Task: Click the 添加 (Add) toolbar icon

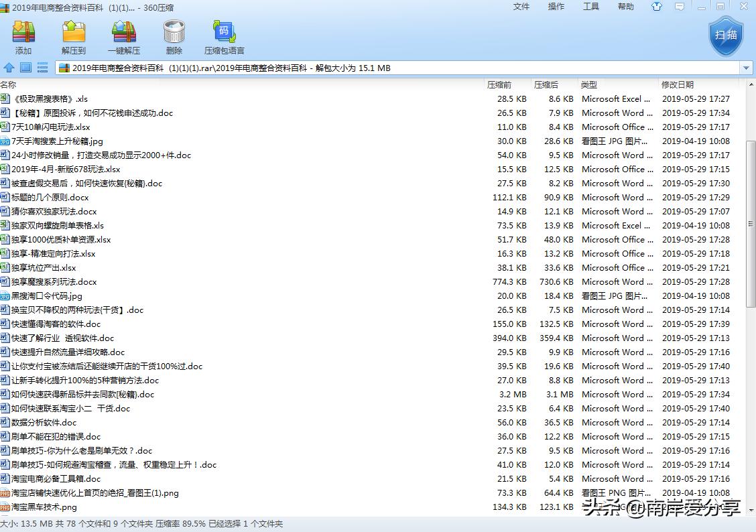Action: pos(23,32)
